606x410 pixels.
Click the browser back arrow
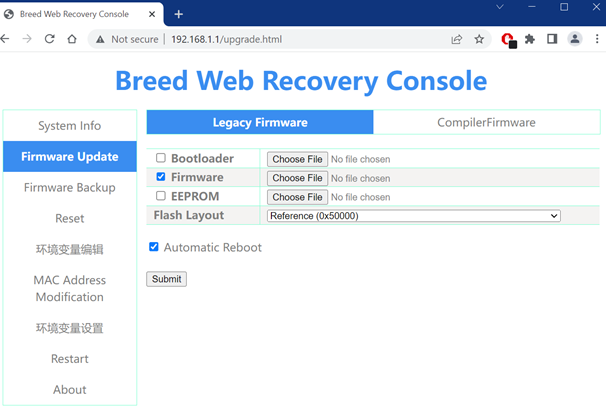pyautogui.click(x=6, y=39)
